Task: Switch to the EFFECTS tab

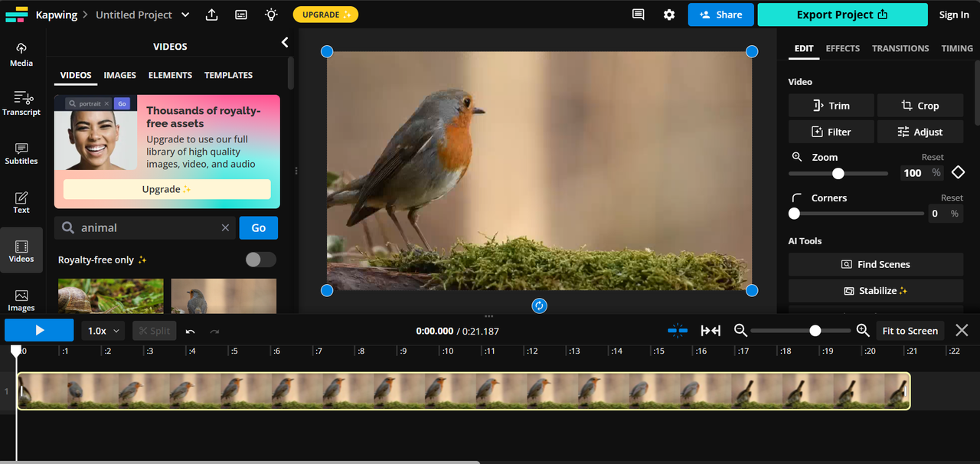Action: [x=843, y=48]
